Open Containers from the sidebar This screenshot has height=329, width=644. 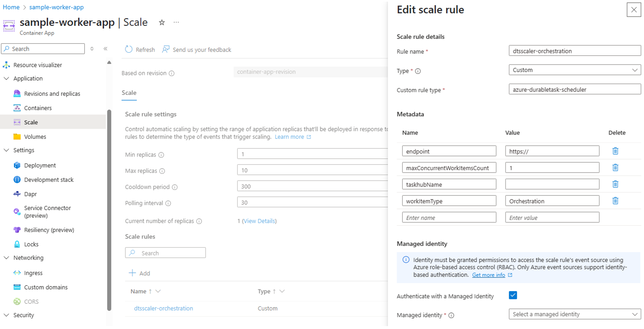(38, 108)
